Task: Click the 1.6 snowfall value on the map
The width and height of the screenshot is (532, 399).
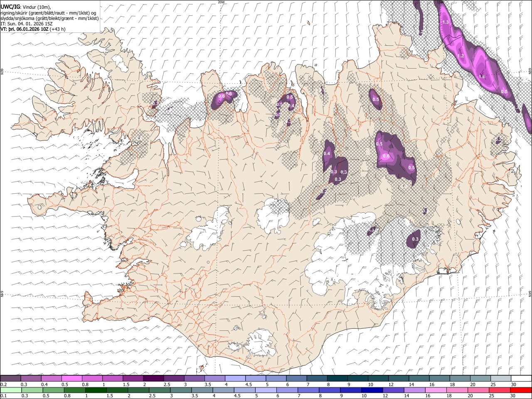Action: pos(482,76)
